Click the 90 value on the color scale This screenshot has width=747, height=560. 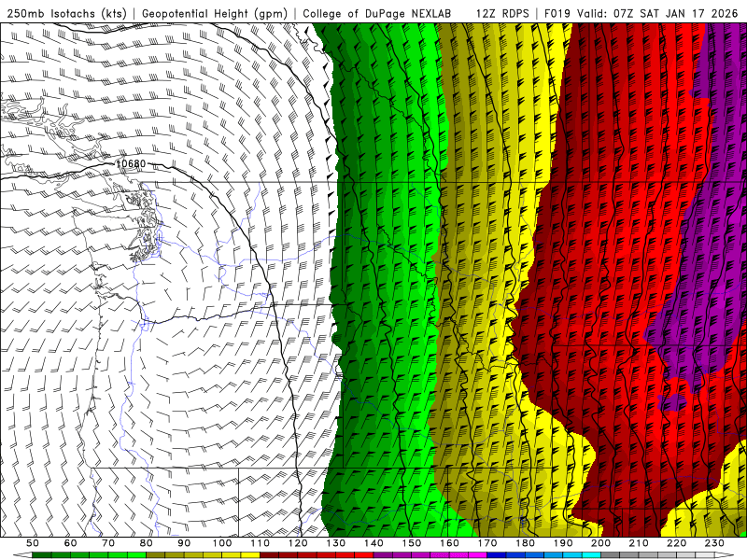[x=184, y=543]
